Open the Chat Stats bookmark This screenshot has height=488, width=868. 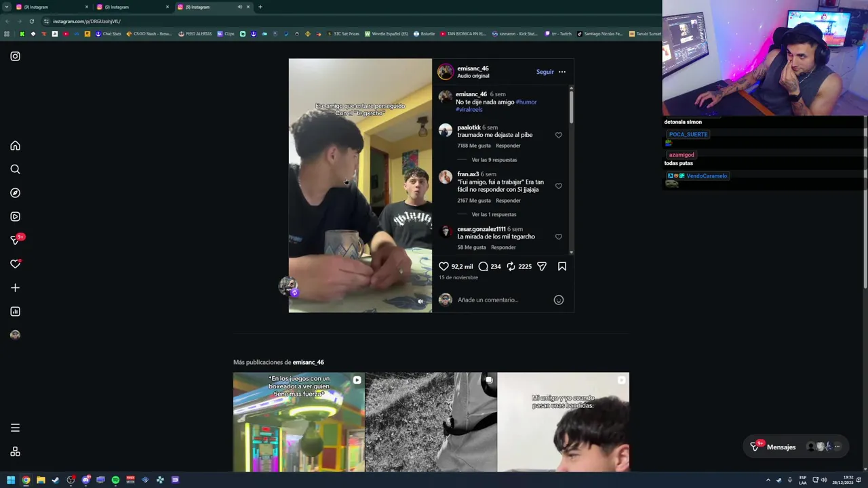(x=108, y=34)
